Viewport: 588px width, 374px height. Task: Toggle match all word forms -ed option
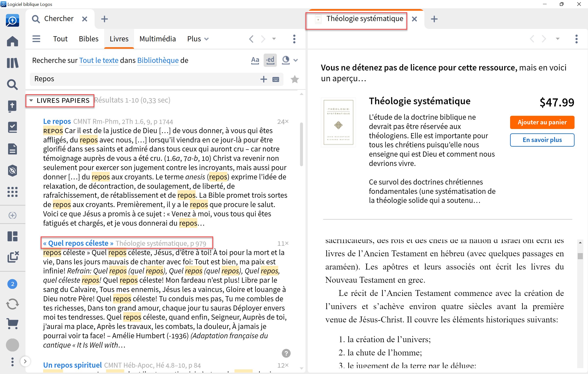coord(270,60)
